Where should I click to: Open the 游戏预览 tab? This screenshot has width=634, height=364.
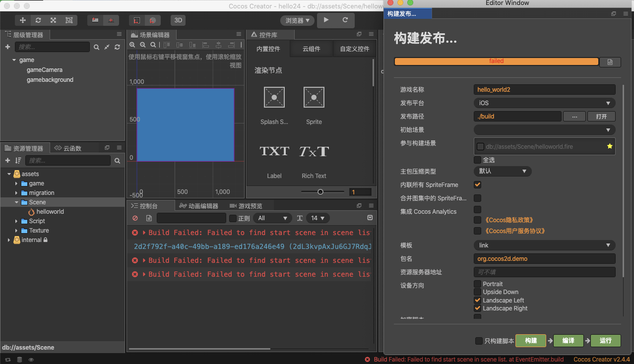(246, 206)
